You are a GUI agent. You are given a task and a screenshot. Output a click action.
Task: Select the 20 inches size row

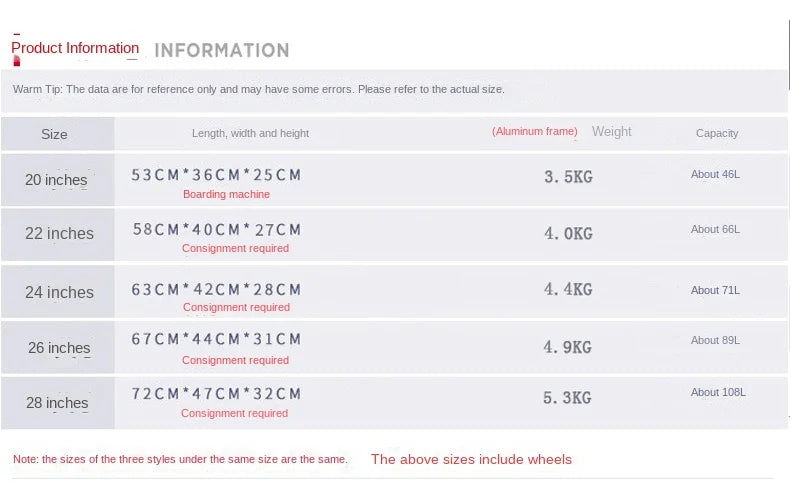click(56, 180)
